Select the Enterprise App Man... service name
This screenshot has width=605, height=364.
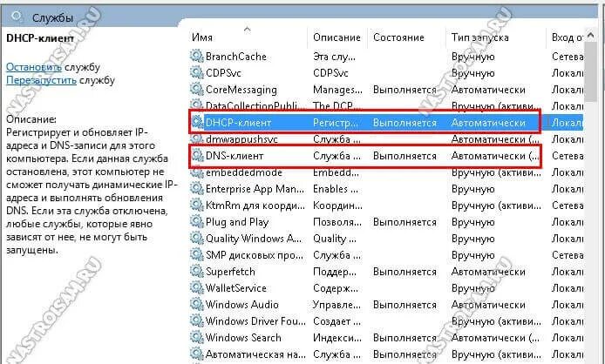pos(255,189)
